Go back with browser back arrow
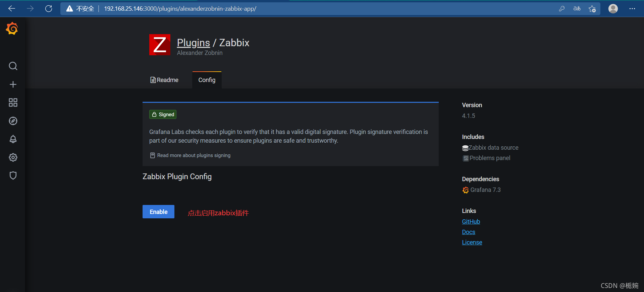The image size is (644, 292). [12, 9]
